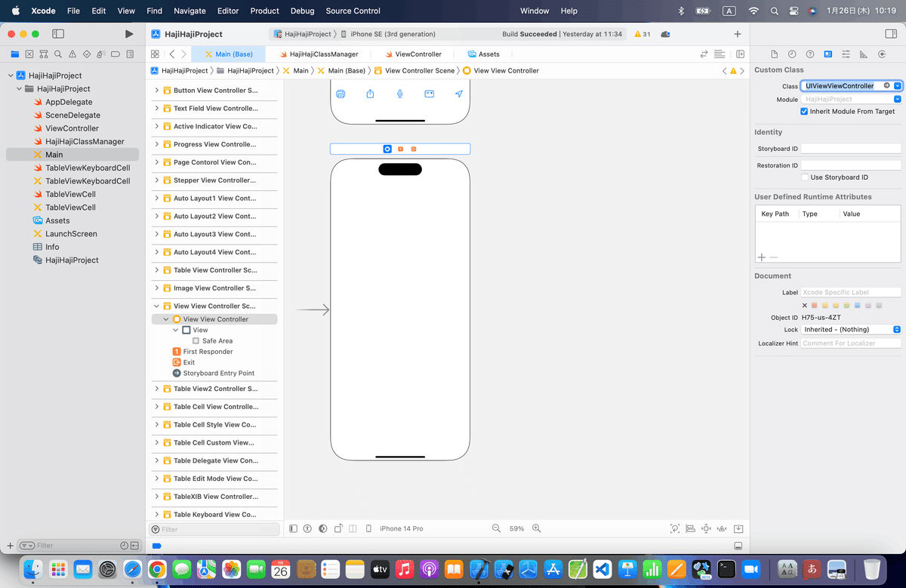Toggle the document outline button

pyautogui.click(x=294, y=528)
